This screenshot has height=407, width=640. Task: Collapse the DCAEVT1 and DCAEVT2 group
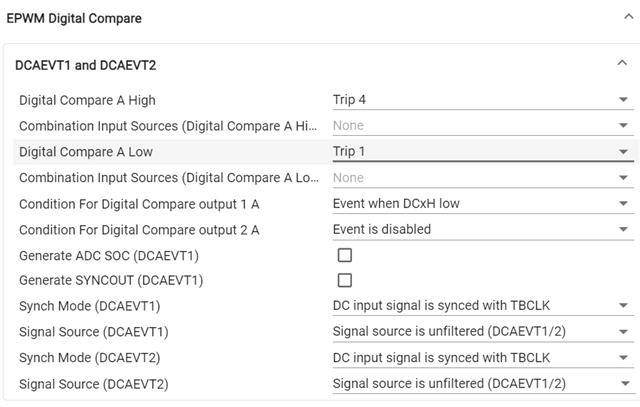(622, 65)
